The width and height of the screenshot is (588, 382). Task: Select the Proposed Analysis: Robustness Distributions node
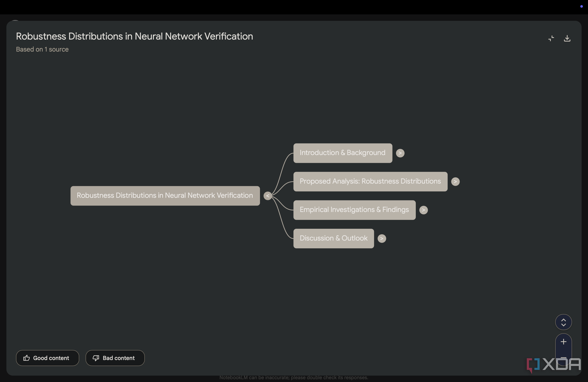[370, 181]
